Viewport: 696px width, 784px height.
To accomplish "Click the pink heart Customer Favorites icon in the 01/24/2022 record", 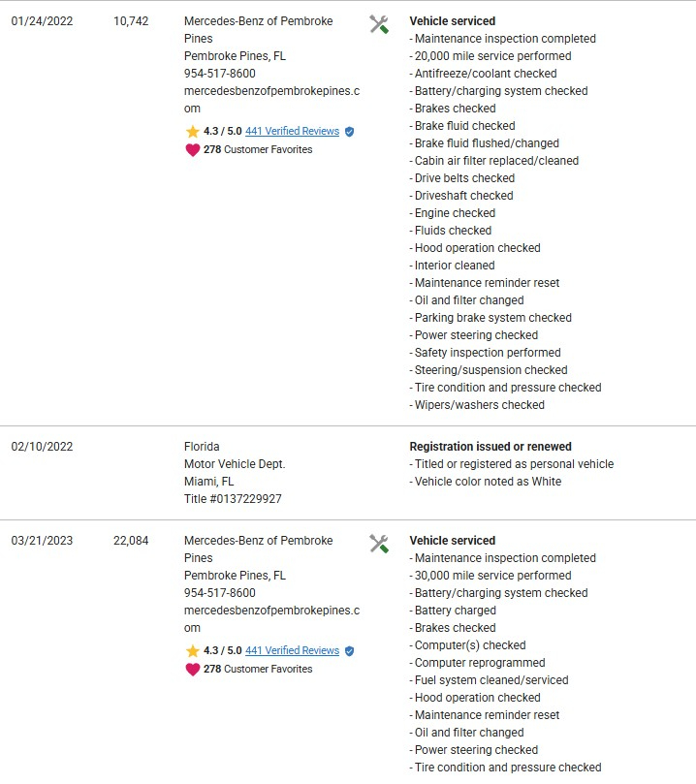I will pyautogui.click(x=193, y=150).
